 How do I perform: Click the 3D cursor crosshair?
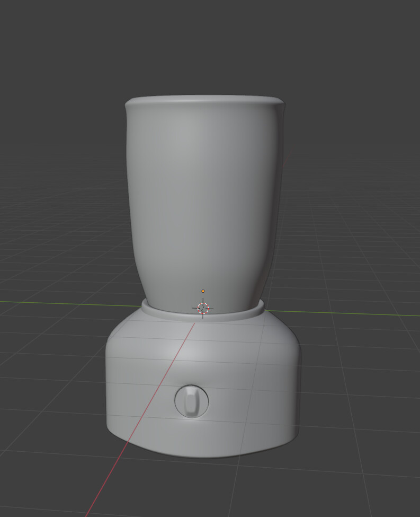[203, 308]
